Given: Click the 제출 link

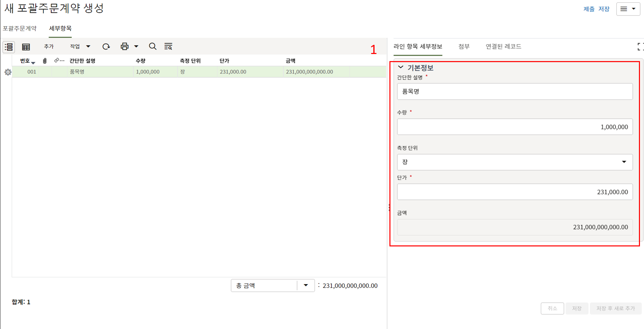Looking at the screenshot, I should [x=589, y=9].
